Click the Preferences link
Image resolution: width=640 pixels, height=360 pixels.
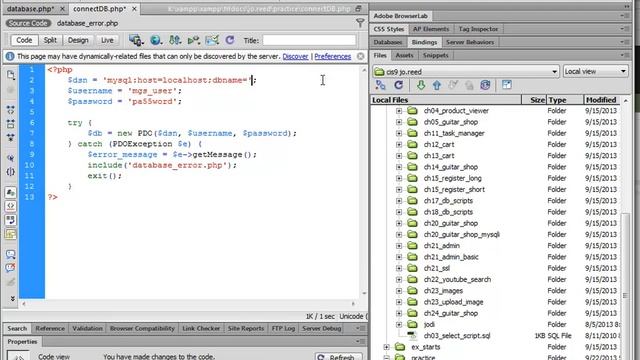click(333, 56)
